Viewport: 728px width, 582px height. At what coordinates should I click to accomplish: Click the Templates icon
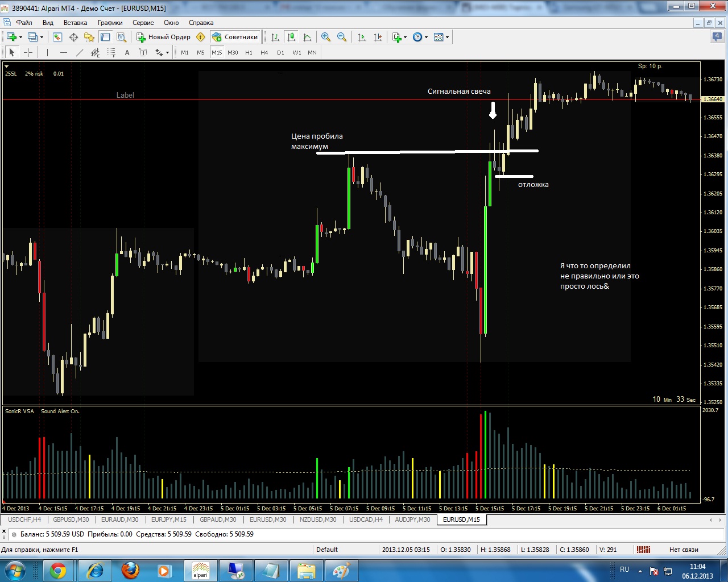tap(439, 37)
